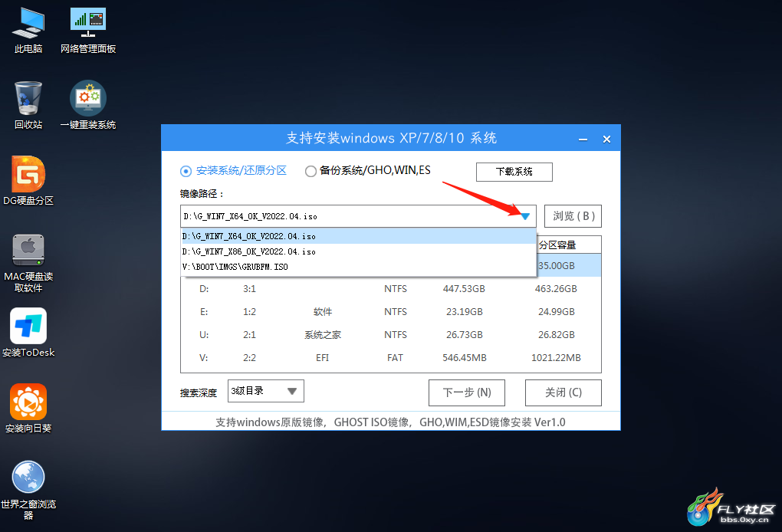782x532 pixels.
Task: Open the 安装向日葵 shortcut icon
Action: pos(28,409)
